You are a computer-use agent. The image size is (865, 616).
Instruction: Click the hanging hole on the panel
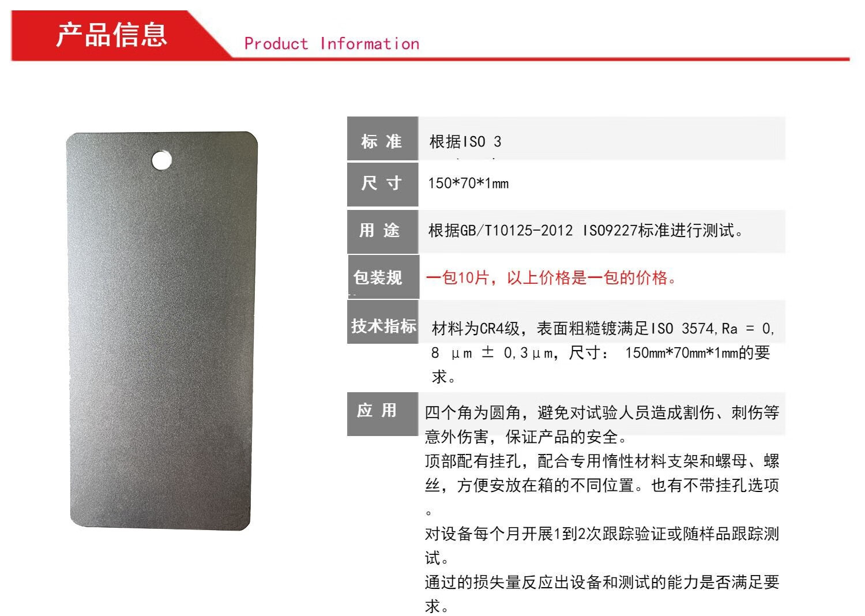click(162, 160)
